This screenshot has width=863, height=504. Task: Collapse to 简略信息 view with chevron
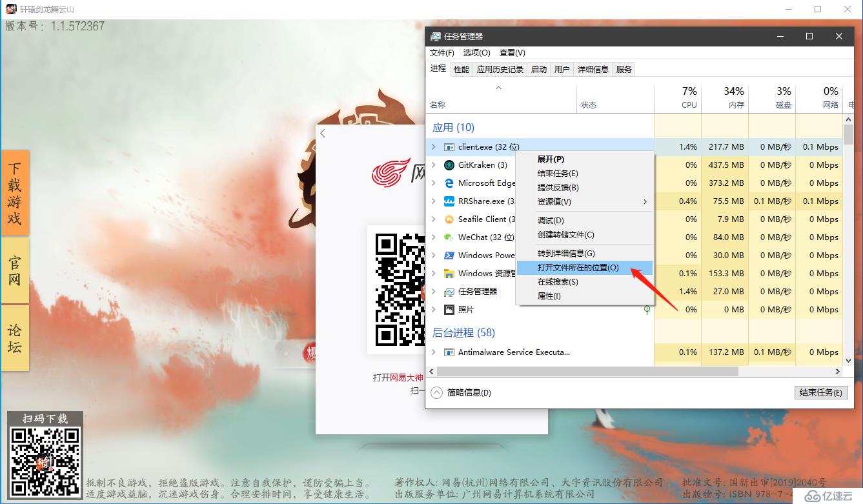click(437, 392)
